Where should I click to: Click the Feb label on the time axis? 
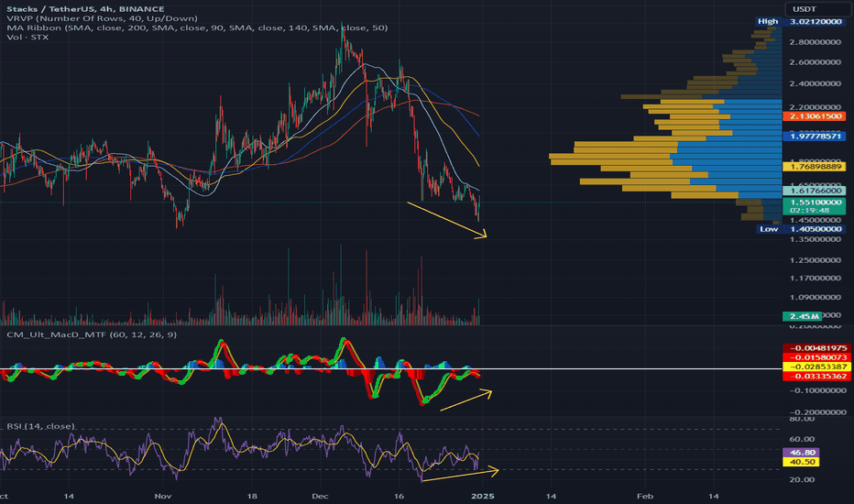pos(645,496)
